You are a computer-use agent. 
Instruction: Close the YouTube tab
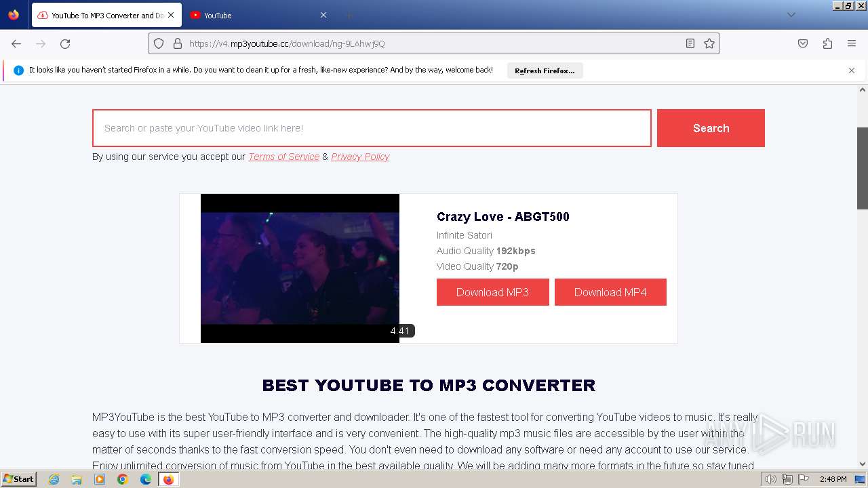[x=323, y=15]
